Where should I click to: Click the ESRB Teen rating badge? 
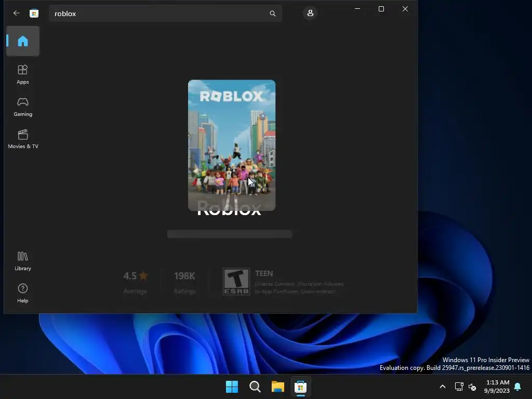(236, 281)
